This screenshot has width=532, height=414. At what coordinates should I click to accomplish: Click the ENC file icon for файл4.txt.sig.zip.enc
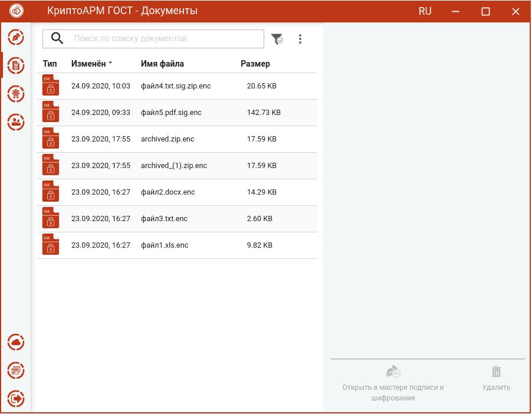[51, 85]
